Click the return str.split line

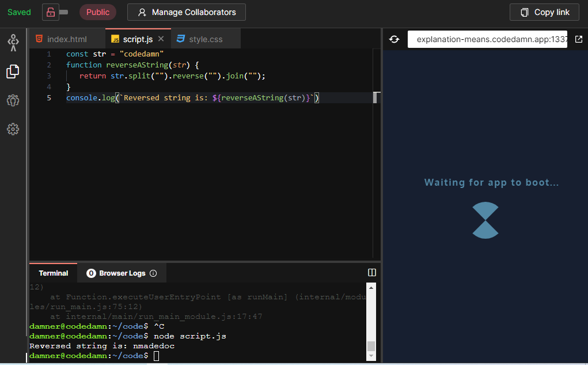pyautogui.click(x=172, y=76)
